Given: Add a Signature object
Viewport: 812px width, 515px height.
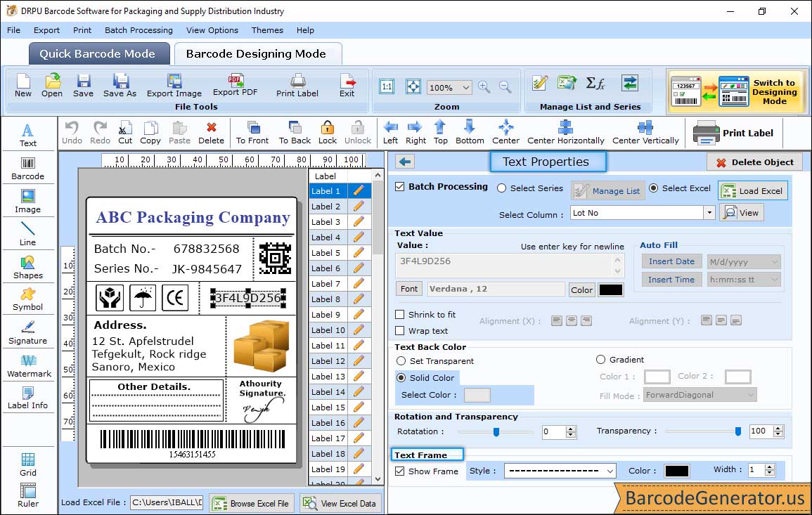Looking at the screenshot, I should pyautogui.click(x=28, y=333).
